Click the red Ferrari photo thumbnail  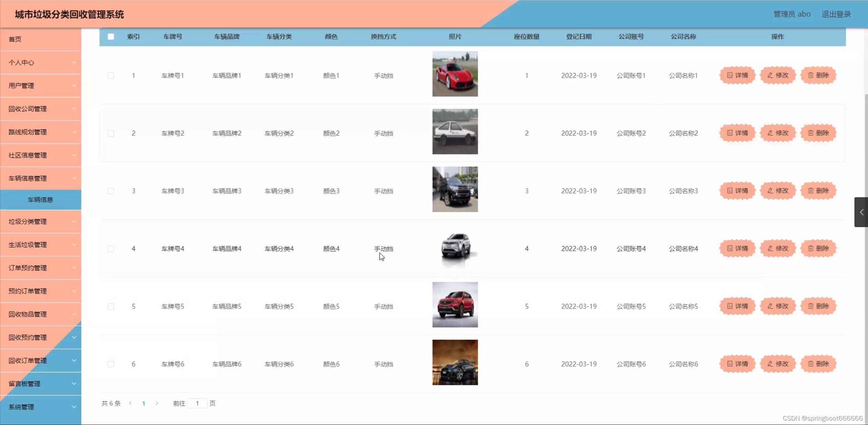click(455, 74)
